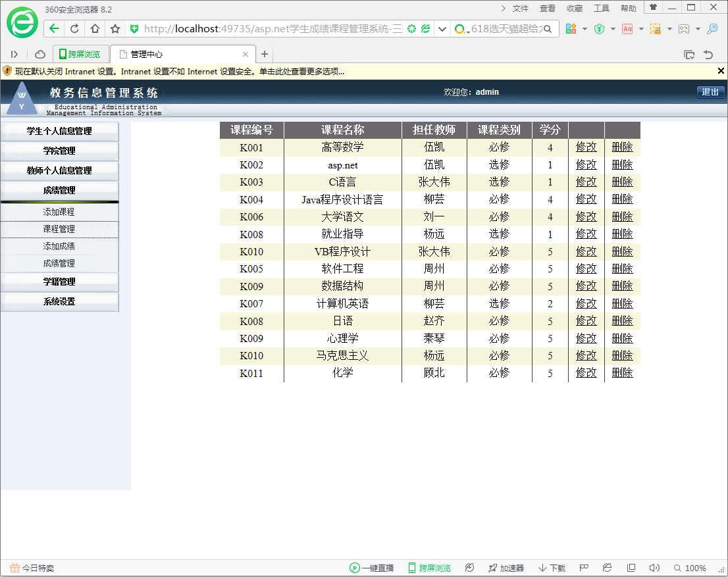The width and height of the screenshot is (728, 577).
Task: Switch to the 跨屏浏览 tab
Action: (x=81, y=55)
